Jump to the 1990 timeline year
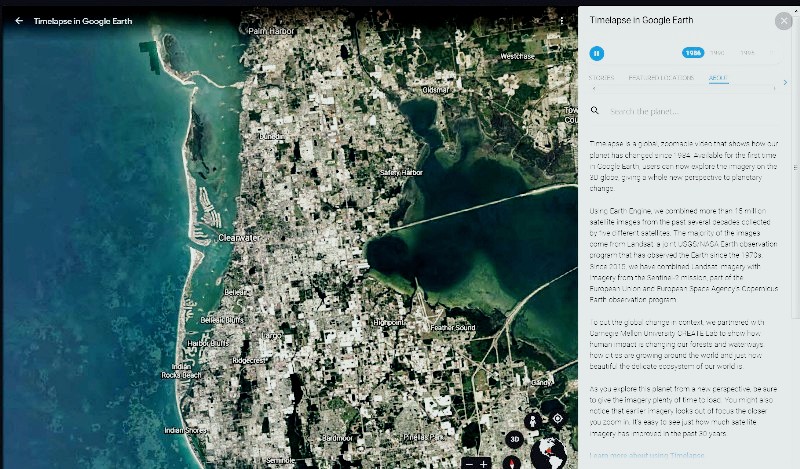The image size is (800, 469). coord(717,53)
